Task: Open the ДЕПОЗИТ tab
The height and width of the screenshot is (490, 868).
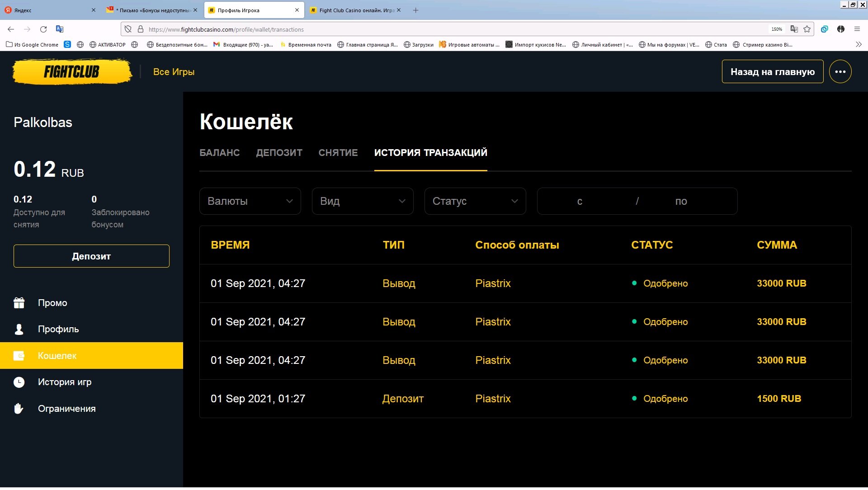Action: 279,153
